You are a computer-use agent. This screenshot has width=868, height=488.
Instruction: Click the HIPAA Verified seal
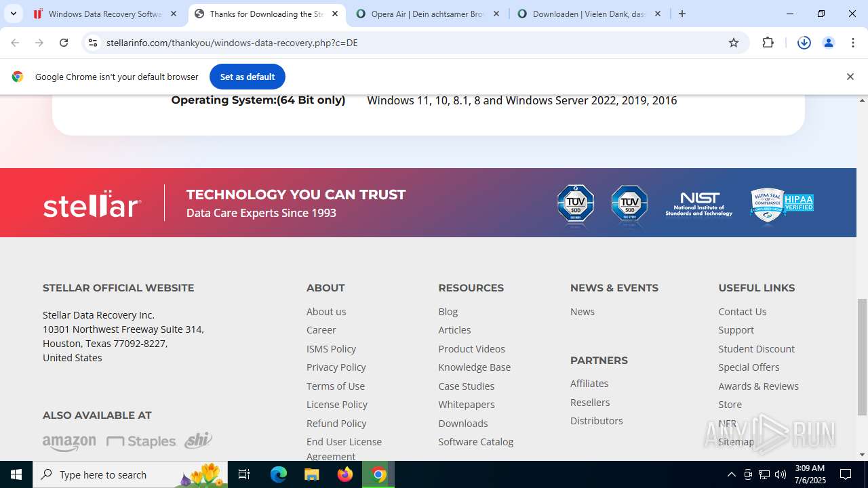click(782, 204)
